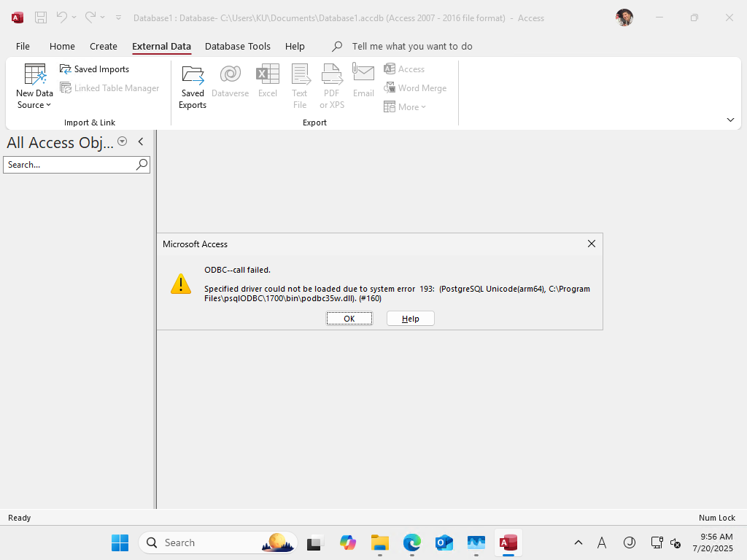This screenshot has width=747, height=560.
Task: Click the Access export button
Action: click(404, 69)
